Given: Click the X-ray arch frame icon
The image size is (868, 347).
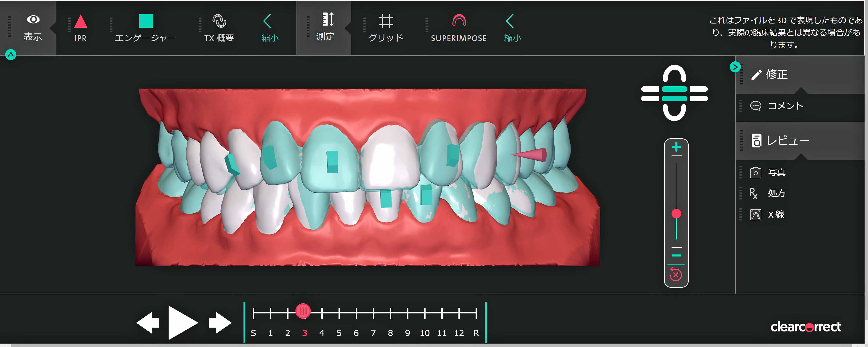Looking at the screenshot, I should point(755,215).
